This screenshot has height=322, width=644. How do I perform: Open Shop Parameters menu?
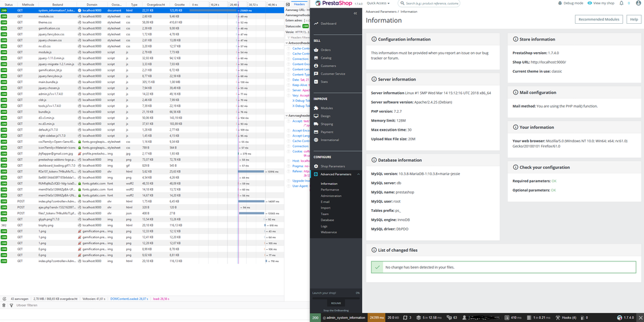pos(333,166)
